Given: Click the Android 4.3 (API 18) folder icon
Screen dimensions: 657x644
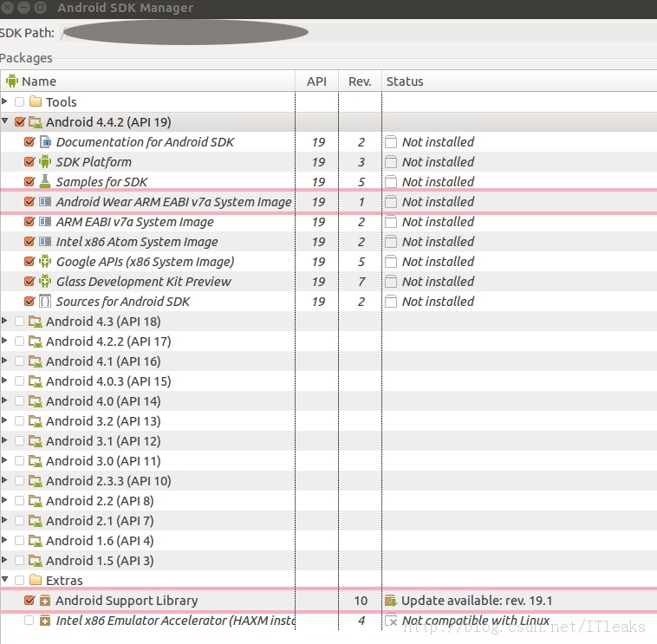Looking at the screenshot, I should (x=36, y=322).
